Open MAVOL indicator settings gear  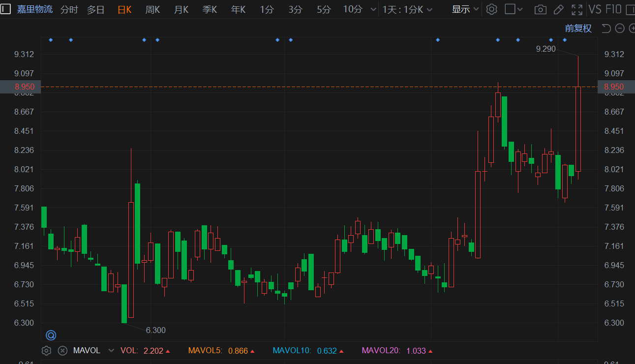46,351
